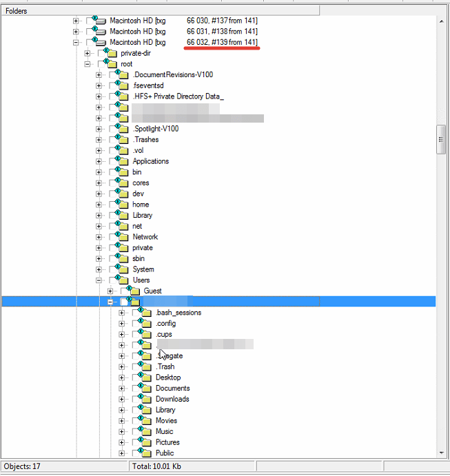
Task: Click the Macintosh HD #139 drive icon
Action: pyautogui.click(x=100, y=43)
